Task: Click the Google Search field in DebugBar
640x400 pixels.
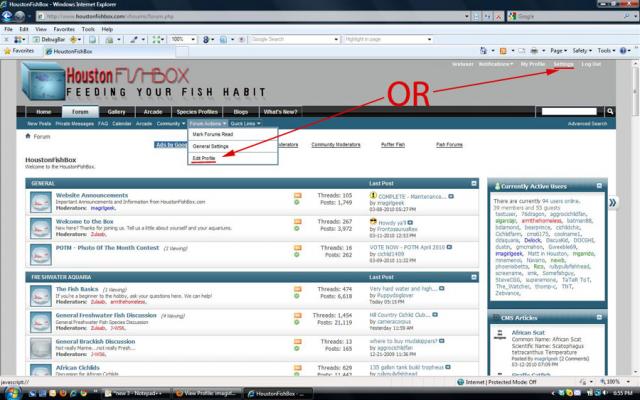Action: [x=294, y=40]
